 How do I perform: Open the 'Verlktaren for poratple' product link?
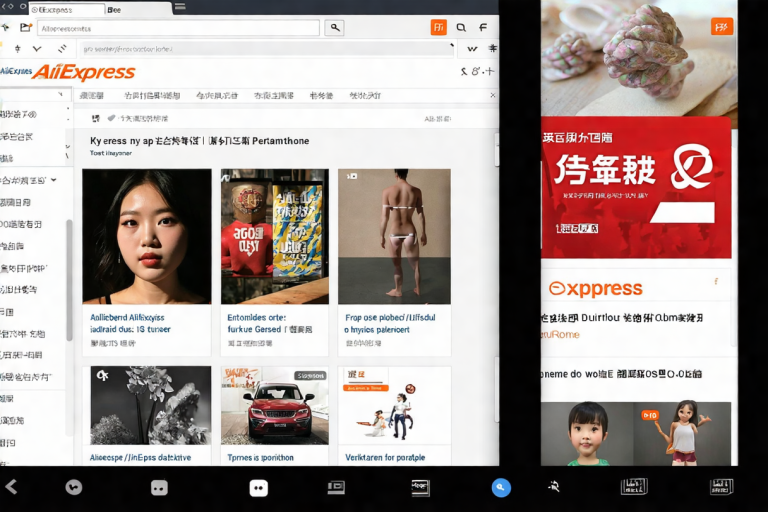pos(385,458)
